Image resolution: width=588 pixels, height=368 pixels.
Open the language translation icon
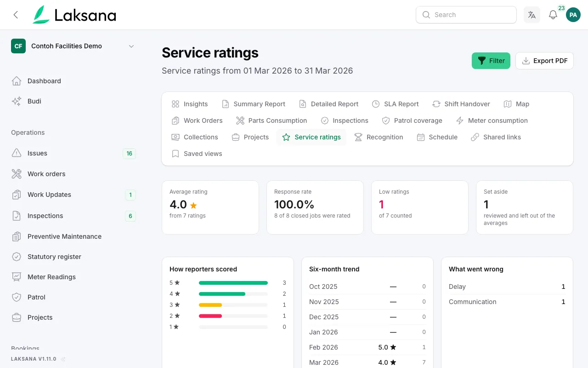532,15
